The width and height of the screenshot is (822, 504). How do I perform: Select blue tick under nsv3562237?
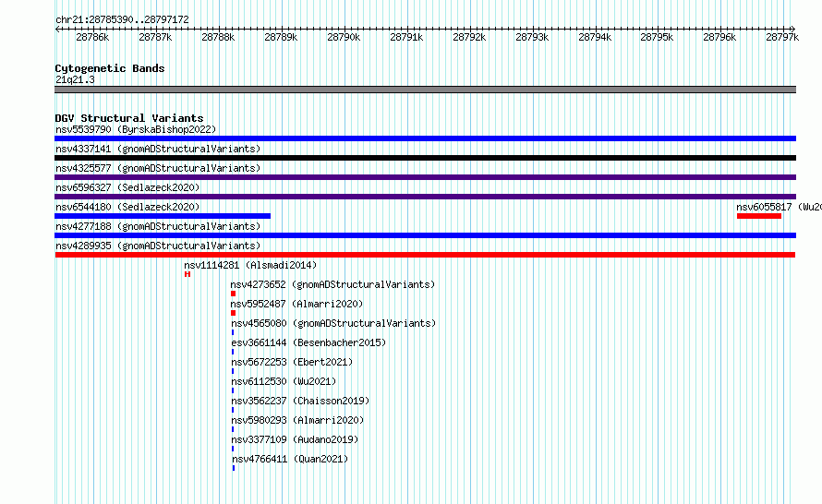point(233,410)
